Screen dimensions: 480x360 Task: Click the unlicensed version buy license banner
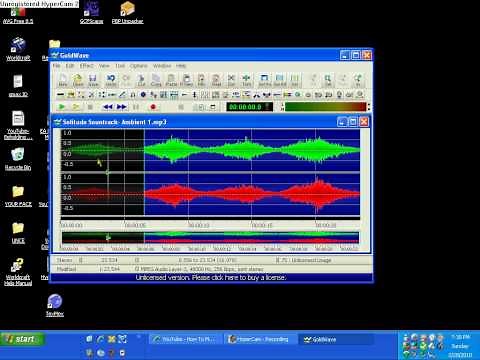coord(211,277)
